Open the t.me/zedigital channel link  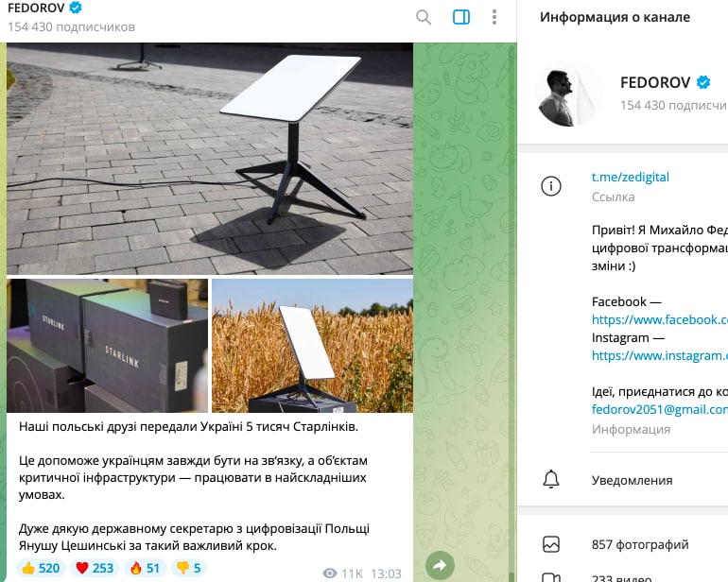pyautogui.click(x=630, y=177)
